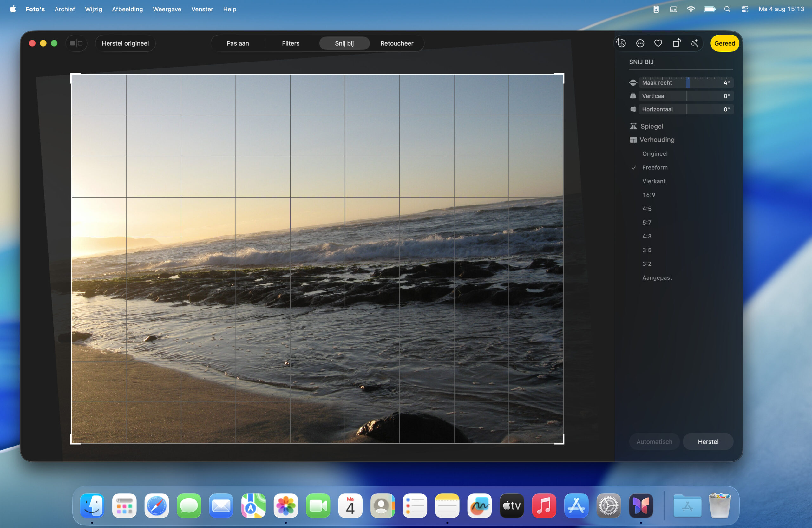Open the Afbeelding menu
This screenshot has width=812, height=528.
pos(127,9)
